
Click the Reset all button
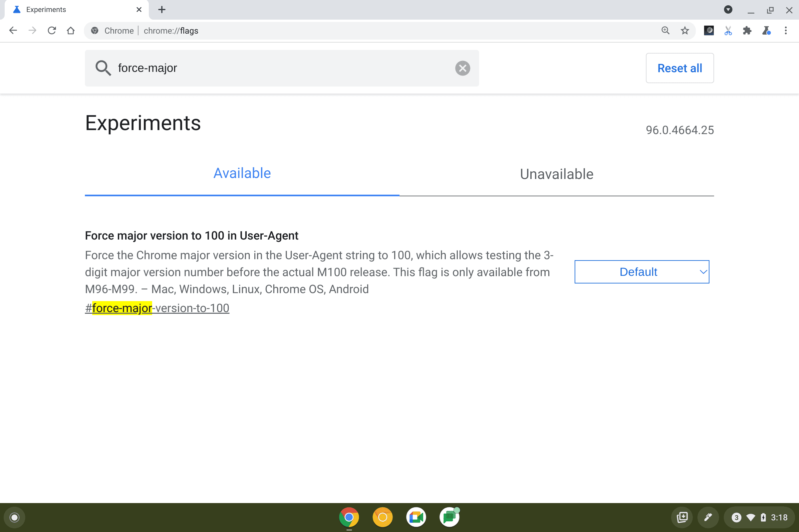click(679, 68)
